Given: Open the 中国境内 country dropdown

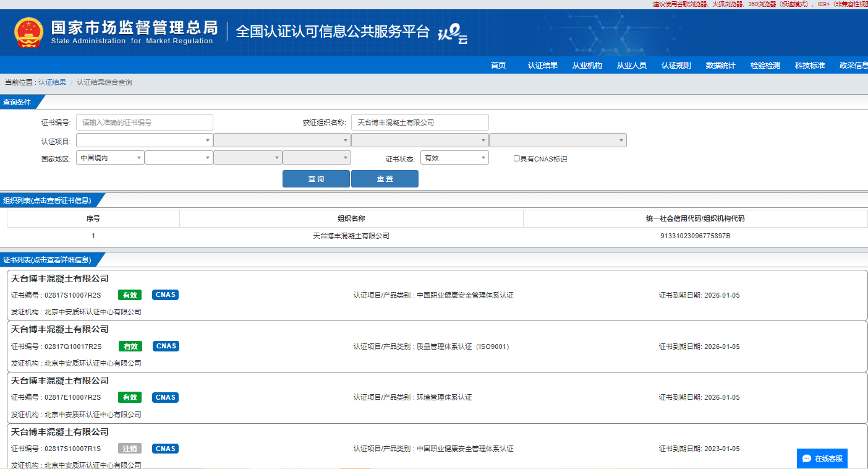Looking at the screenshot, I should click(x=110, y=158).
